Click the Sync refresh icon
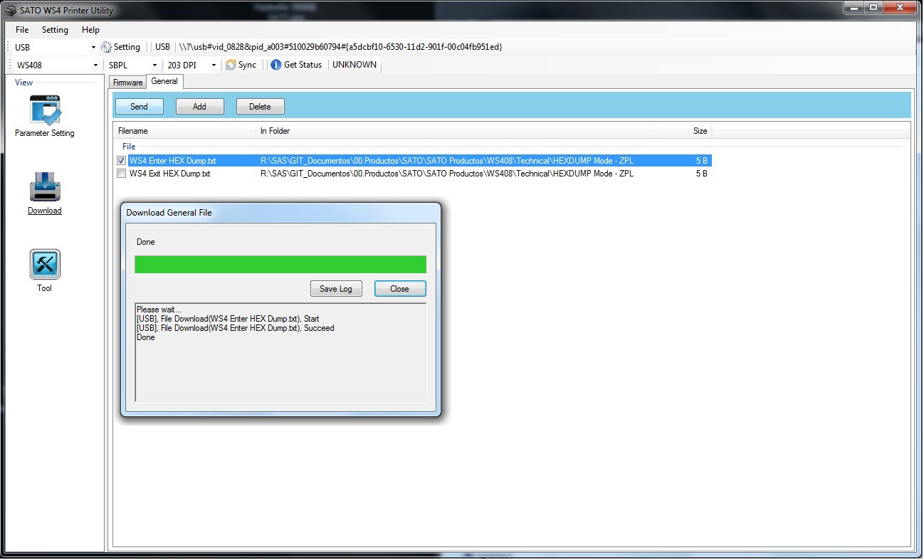Image resolution: width=924 pixels, height=560 pixels. click(231, 65)
